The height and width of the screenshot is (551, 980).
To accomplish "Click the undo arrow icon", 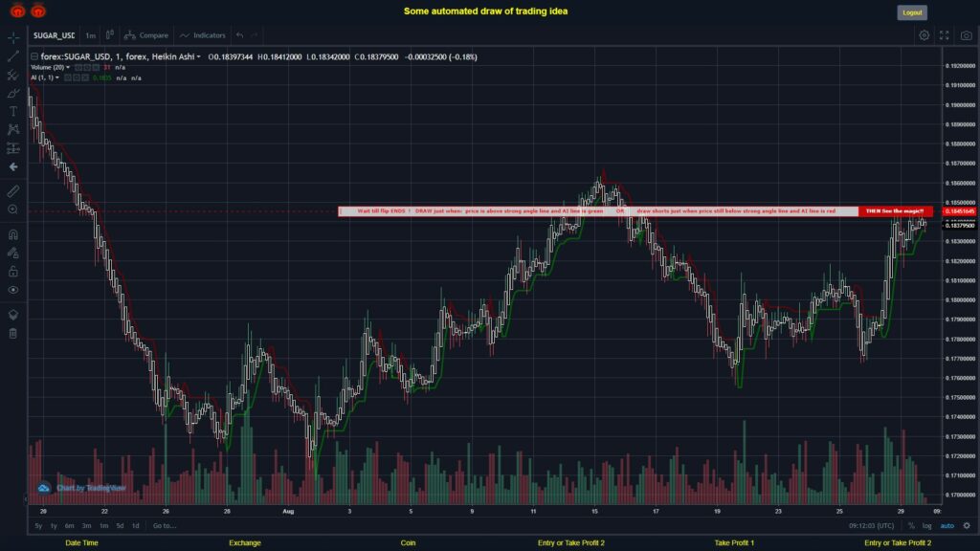I will [x=239, y=35].
